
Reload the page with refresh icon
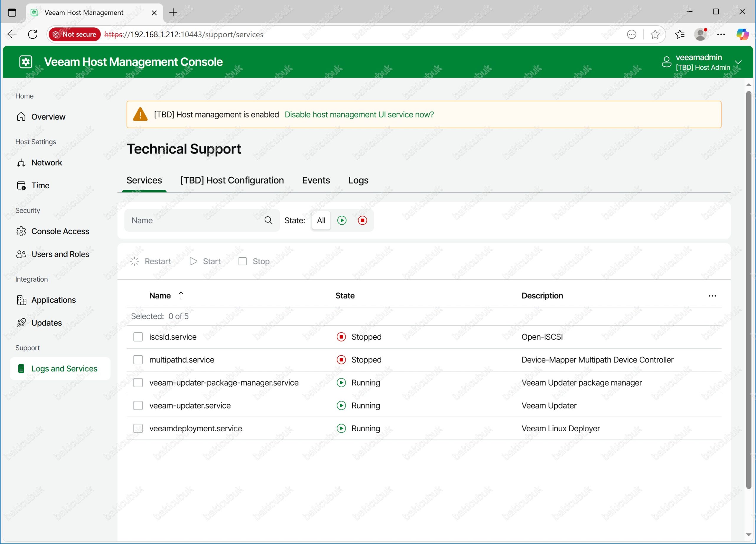(x=33, y=34)
